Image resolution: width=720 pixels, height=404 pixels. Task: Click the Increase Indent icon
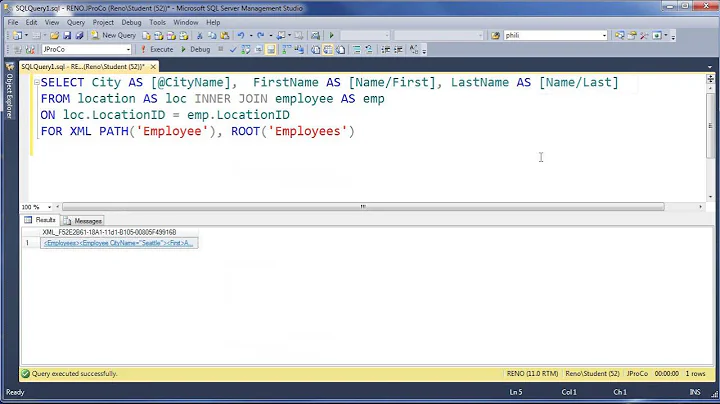398,50
